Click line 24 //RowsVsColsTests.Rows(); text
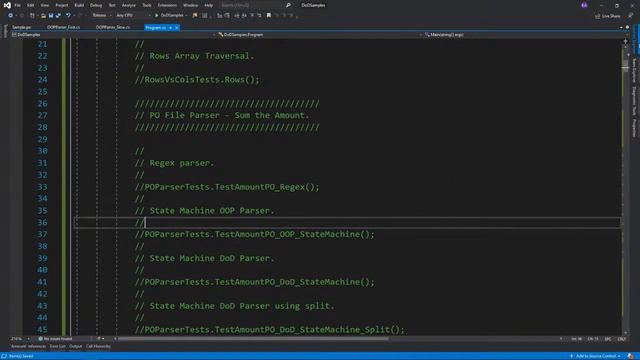The width and height of the screenshot is (640, 360). pos(197,80)
